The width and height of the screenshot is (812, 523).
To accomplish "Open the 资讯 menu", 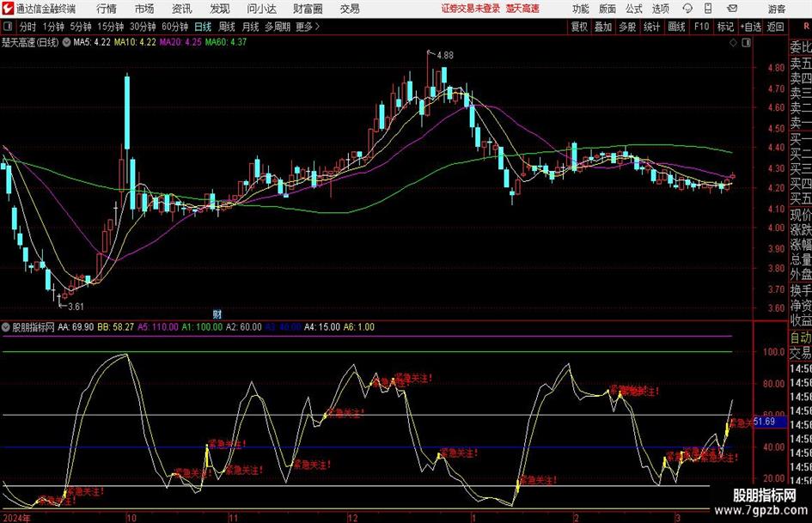I will [182, 9].
